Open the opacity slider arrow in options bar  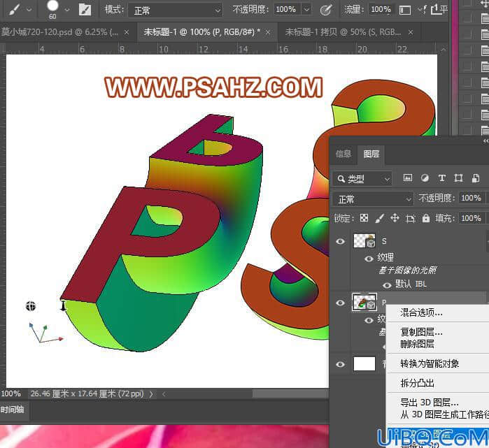tap(307, 9)
